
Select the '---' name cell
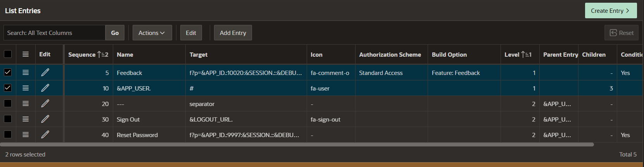[149, 104]
